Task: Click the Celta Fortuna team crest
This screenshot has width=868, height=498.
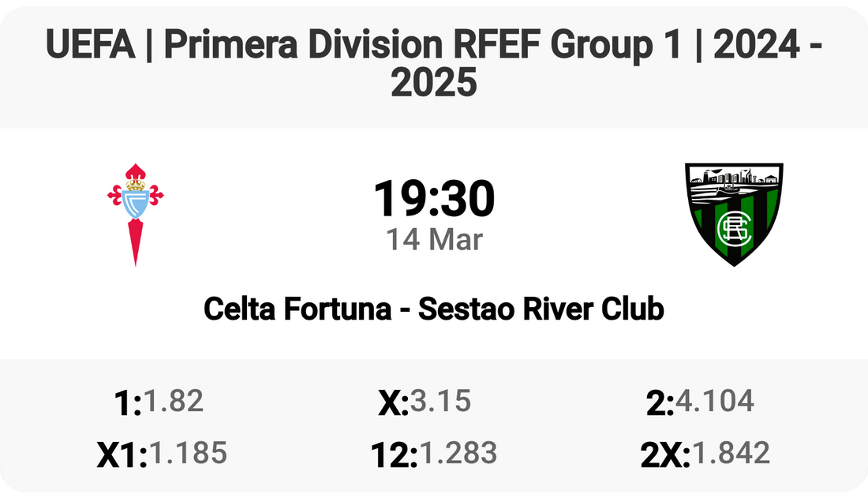Action: click(x=135, y=214)
